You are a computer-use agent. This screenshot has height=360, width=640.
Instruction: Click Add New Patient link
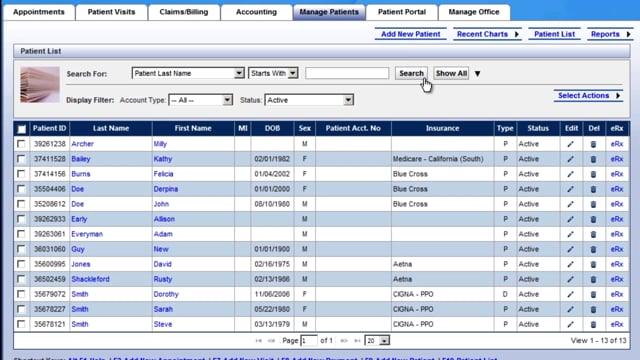click(x=411, y=34)
